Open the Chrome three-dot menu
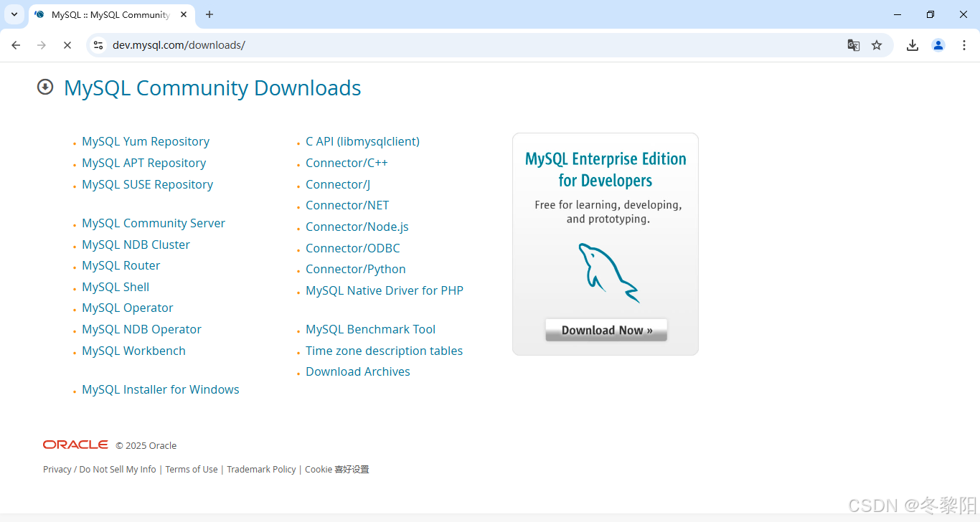Viewport: 980px width, 522px height. click(x=964, y=45)
